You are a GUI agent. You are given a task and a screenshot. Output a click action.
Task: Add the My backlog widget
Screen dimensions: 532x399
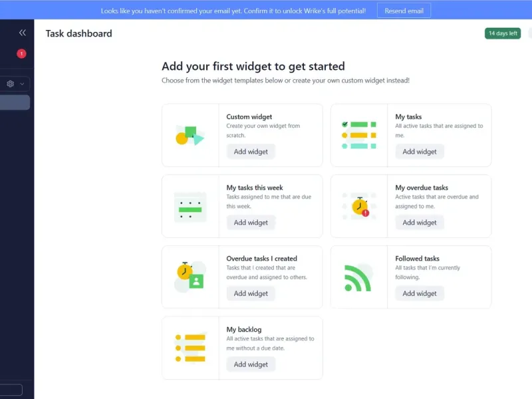pyautogui.click(x=251, y=364)
